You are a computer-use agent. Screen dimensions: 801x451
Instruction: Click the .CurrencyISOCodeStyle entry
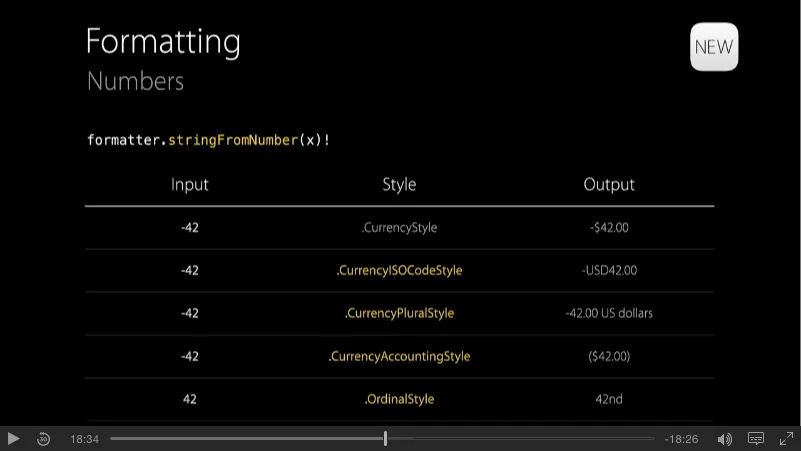coord(399,270)
